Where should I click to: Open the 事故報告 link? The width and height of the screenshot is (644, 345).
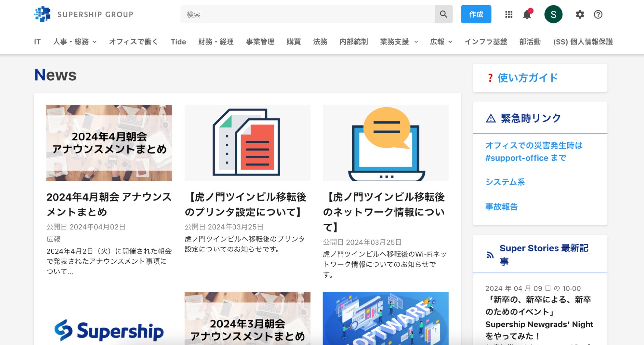click(x=502, y=207)
